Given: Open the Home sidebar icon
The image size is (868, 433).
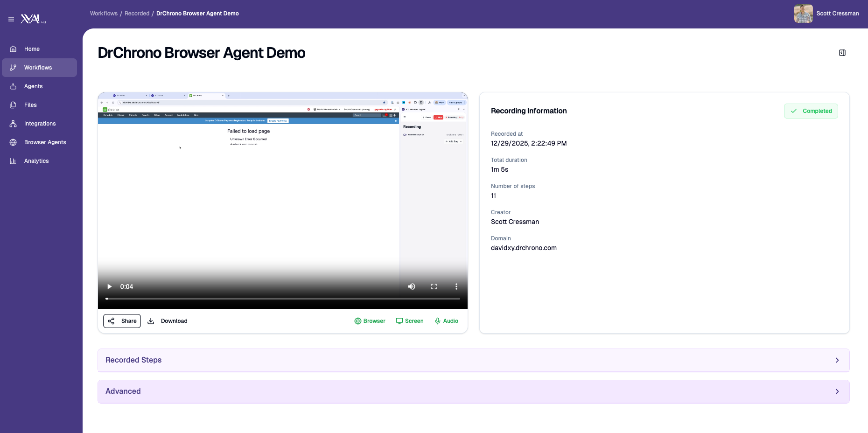Looking at the screenshot, I should click(13, 49).
